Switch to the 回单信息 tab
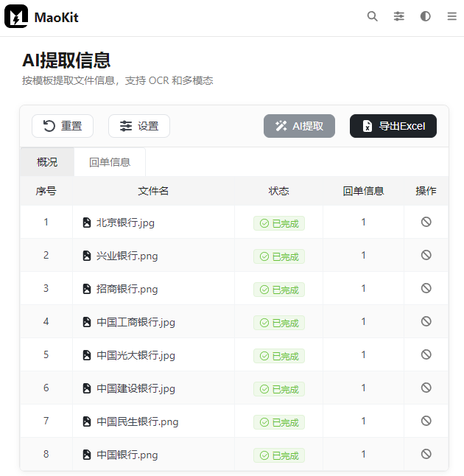This screenshot has height=476, width=464. [110, 162]
